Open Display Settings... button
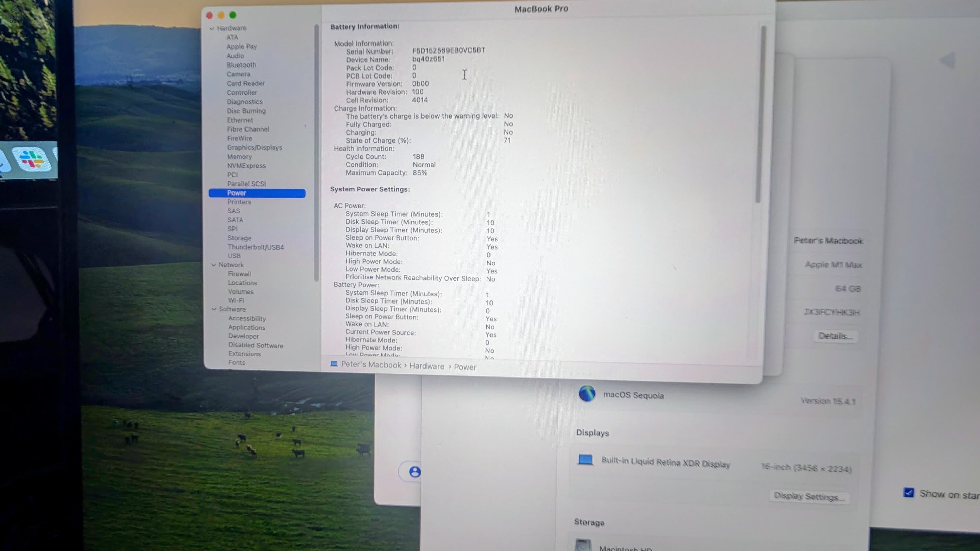Image resolution: width=980 pixels, height=551 pixels. tap(809, 496)
